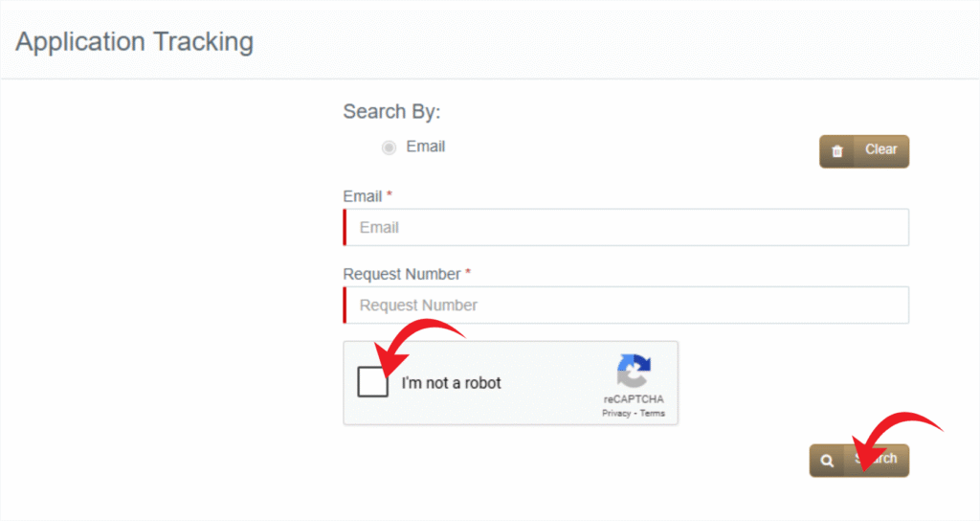Select the Email radio button
Viewport: 980px width, 521px height.
(389, 147)
